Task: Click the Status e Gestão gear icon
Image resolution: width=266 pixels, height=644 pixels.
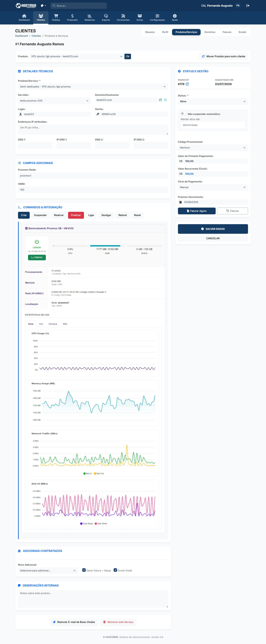Action: [x=179, y=71]
